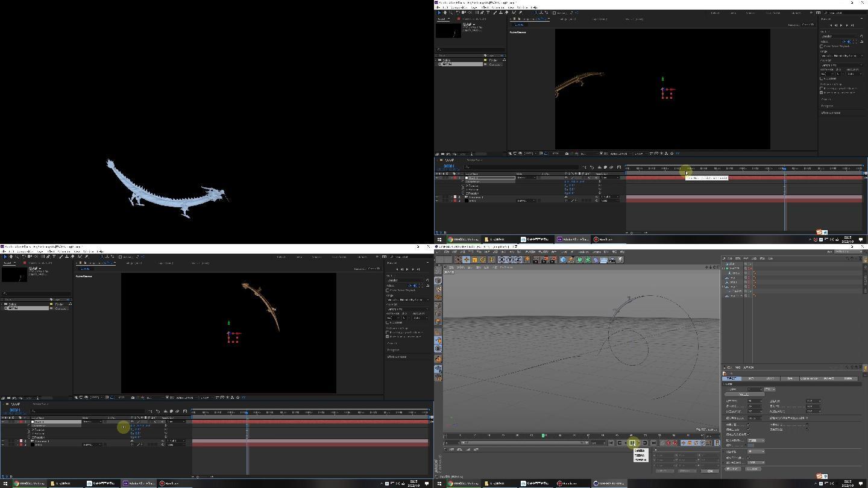Expand Effects & Presets panel in bottom-left After Effects

(396, 357)
